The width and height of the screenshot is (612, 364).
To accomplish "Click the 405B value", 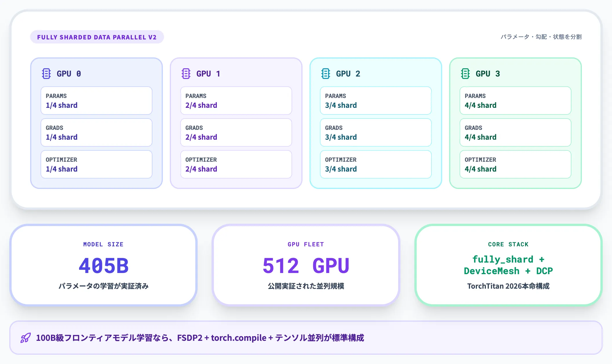I will tap(103, 265).
